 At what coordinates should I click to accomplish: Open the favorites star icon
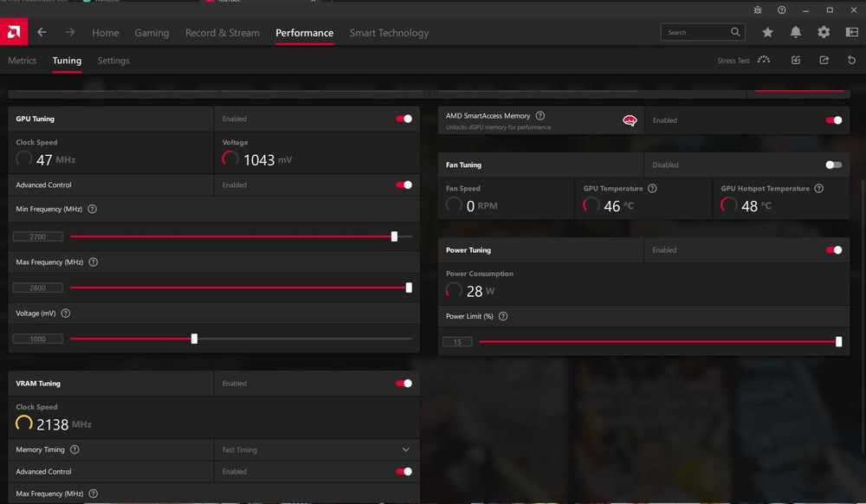tap(767, 33)
